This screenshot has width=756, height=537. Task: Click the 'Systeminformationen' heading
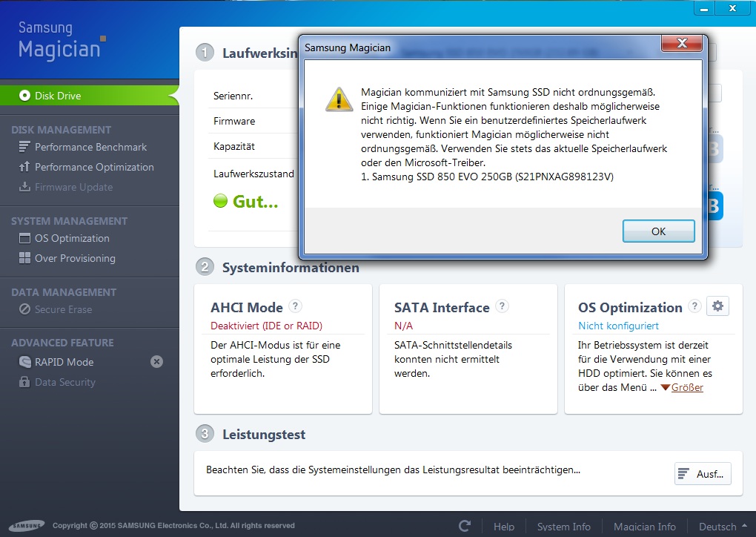pyautogui.click(x=291, y=267)
